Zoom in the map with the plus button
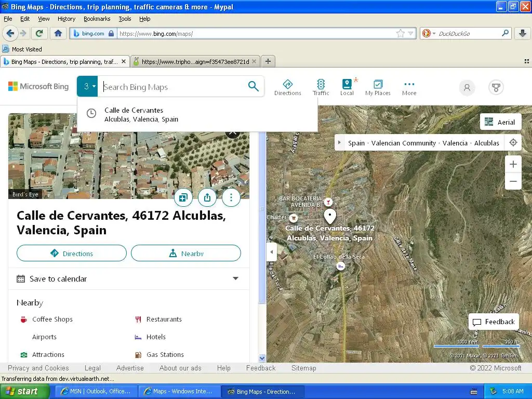 (513, 164)
